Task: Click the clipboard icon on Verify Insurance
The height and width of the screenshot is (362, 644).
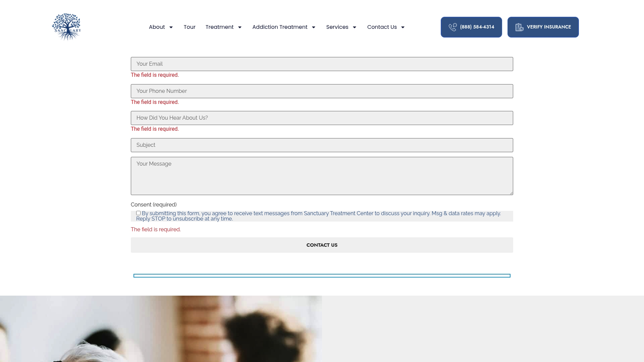Action: coord(519,27)
